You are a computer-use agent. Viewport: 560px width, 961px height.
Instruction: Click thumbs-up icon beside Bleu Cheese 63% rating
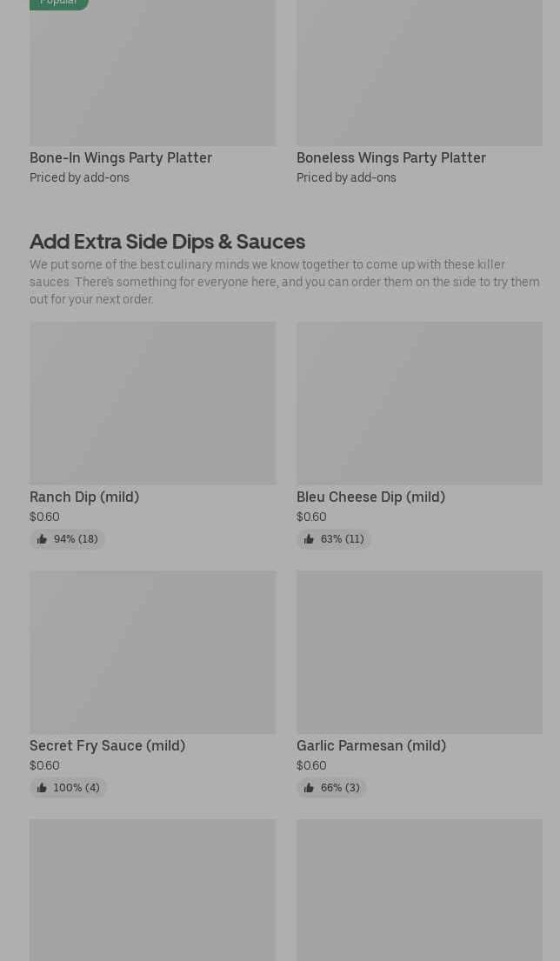click(x=309, y=539)
